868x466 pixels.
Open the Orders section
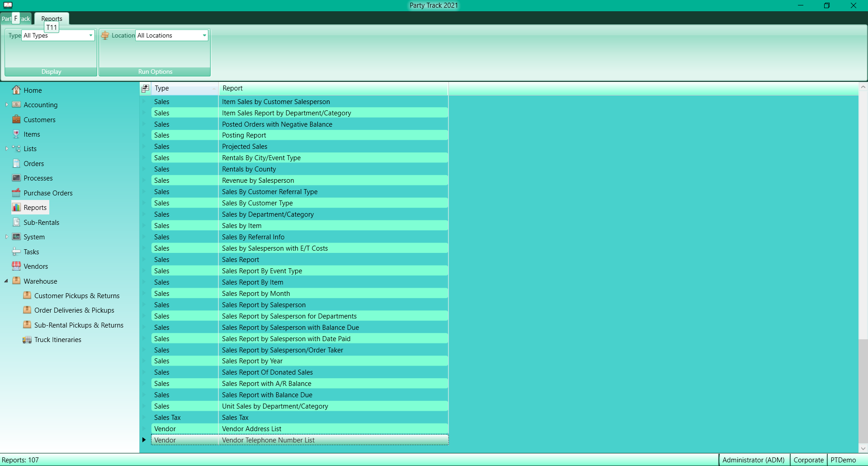click(33, 163)
